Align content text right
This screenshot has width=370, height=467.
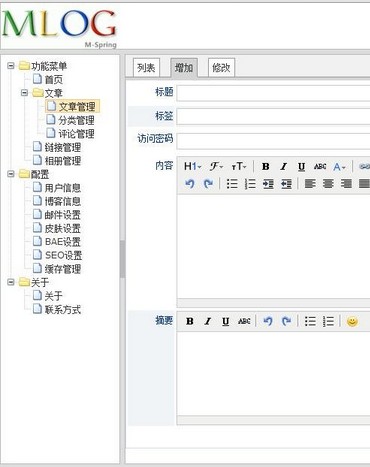coord(346,184)
